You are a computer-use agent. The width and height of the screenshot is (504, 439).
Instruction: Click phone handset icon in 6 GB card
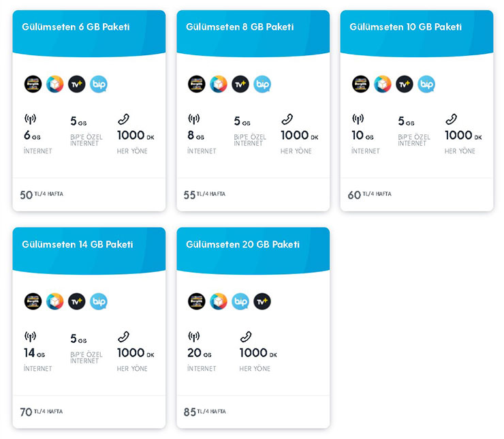(x=123, y=119)
